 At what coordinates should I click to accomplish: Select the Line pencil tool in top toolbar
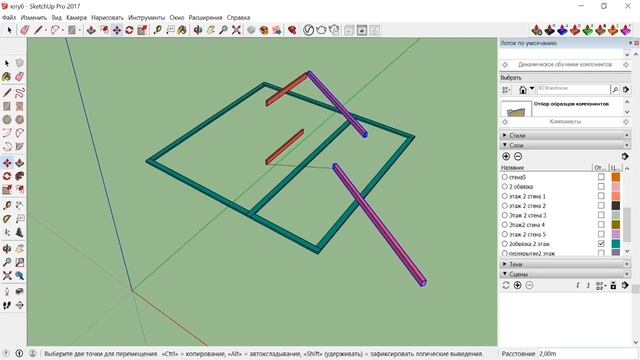pyautogui.click(x=38, y=30)
